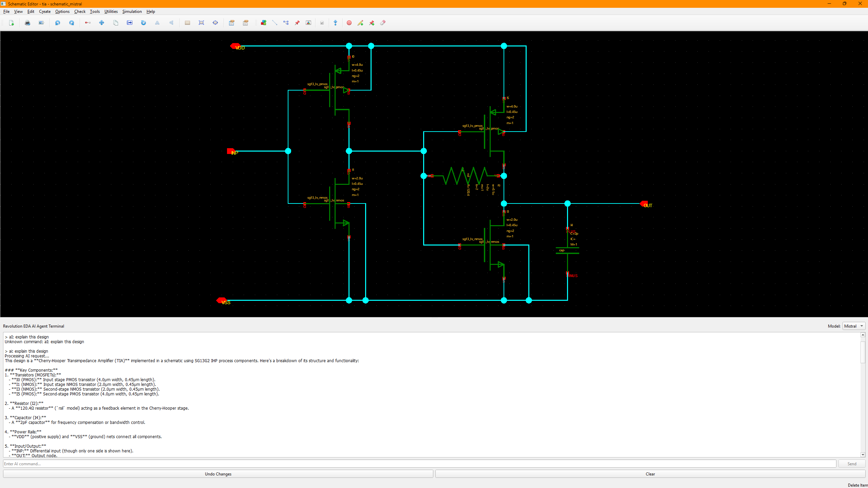
Task: Open the Tools menu
Action: (x=95, y=12)
